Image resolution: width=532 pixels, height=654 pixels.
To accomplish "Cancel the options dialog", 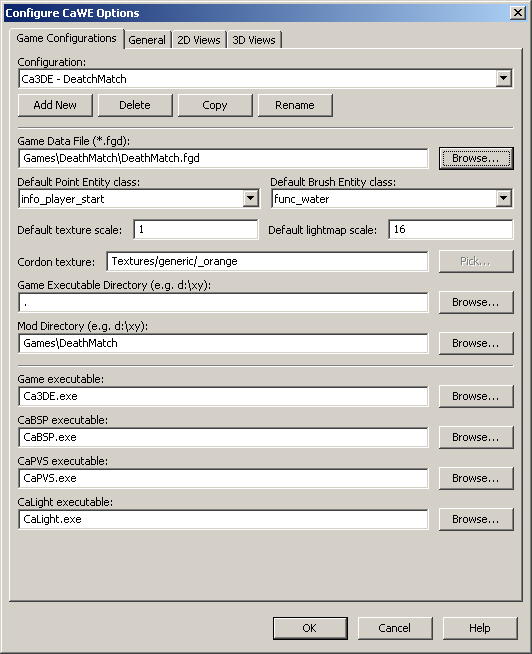I will point(395,628).
